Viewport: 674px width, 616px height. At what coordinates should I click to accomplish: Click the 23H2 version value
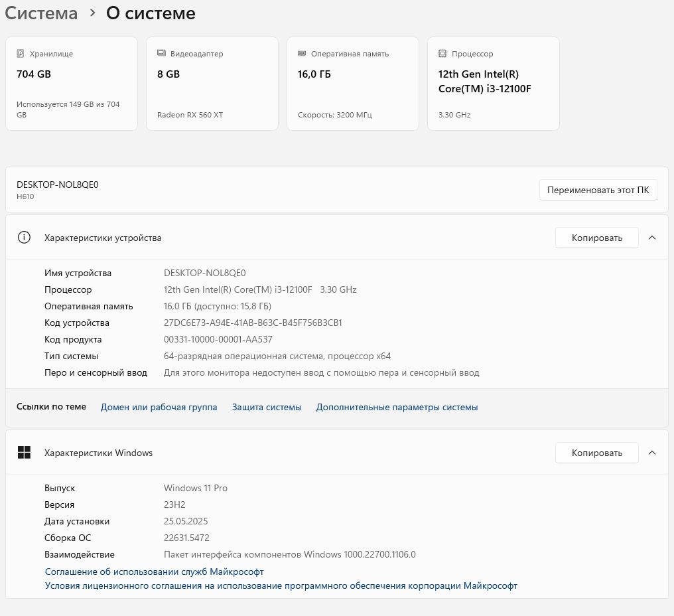174,504
